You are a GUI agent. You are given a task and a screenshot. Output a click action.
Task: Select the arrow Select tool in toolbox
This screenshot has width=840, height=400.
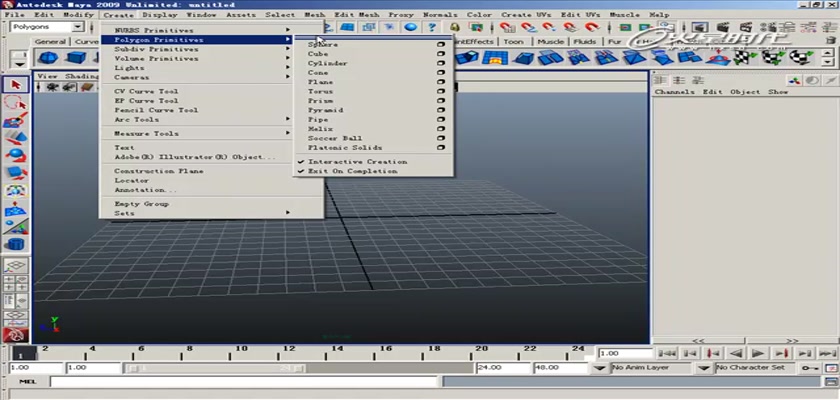[16, 85]
